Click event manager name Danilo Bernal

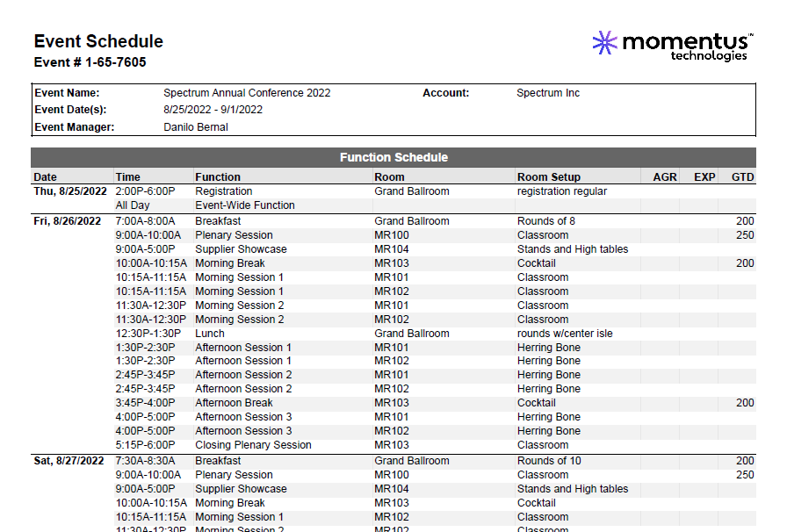pos(196,127)
